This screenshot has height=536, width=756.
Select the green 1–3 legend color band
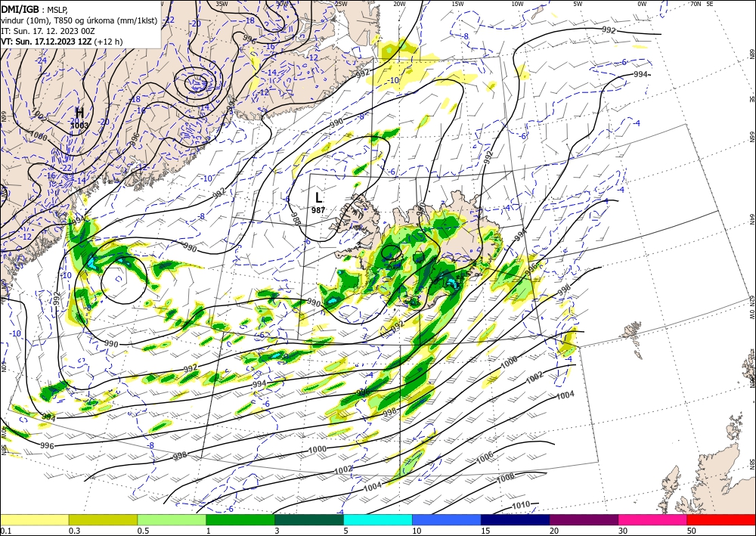coord(240,519)
